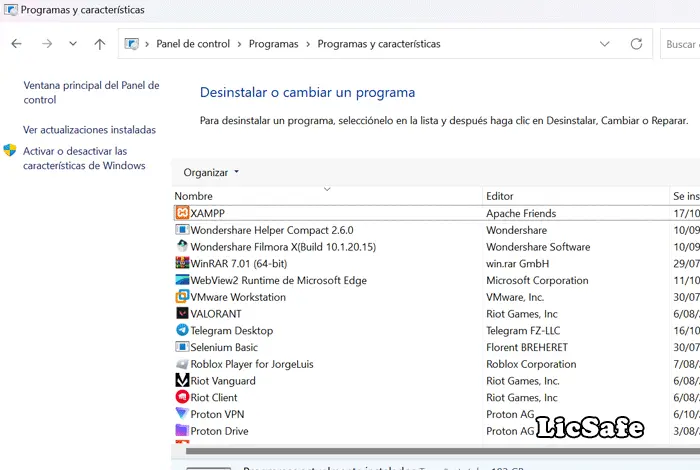The image size is (700, 470).
Task: Click the horizontal scrollbar under the list
Action: (x=443, y=451)
